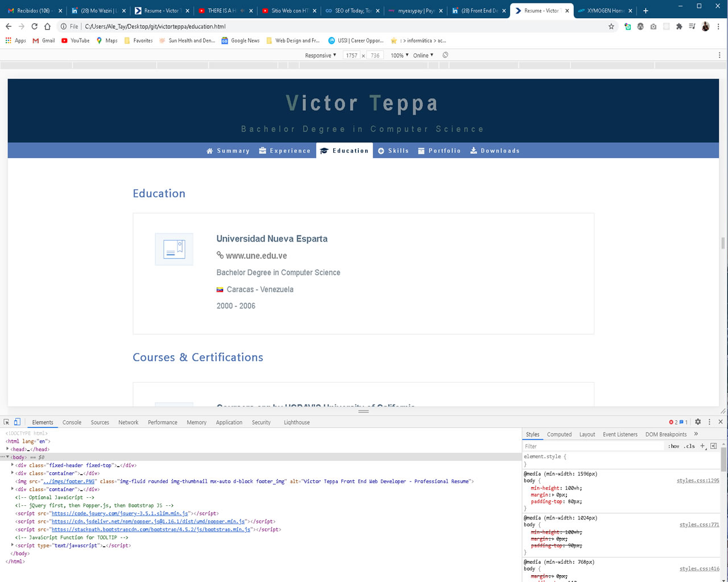Open DevTools settings gear
Viewport: 728px width, 582px height.
click(x=698, y=422)
